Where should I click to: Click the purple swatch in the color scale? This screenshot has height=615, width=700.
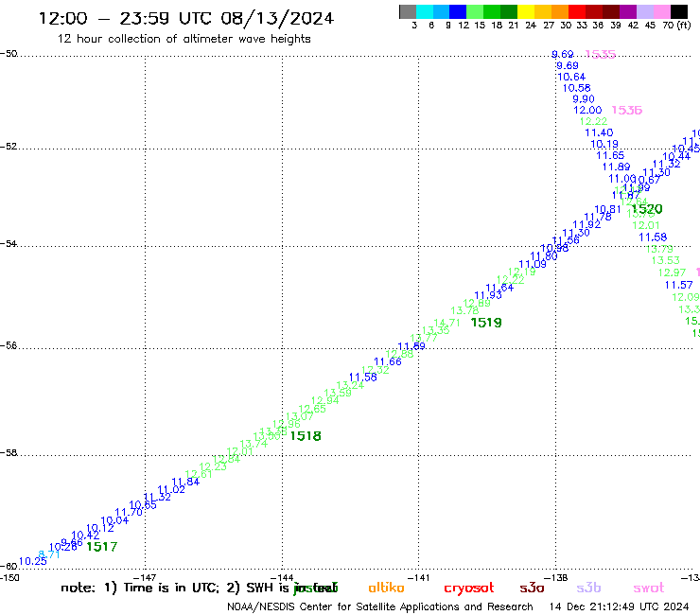pos(628,11)
